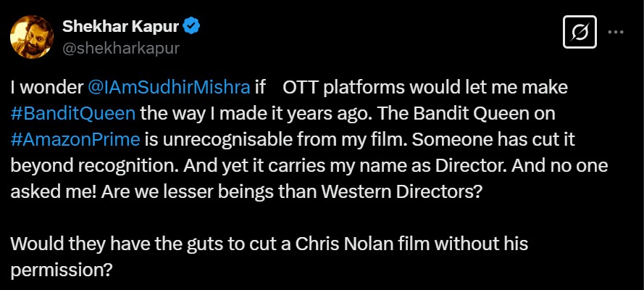
Task: Open the three-dot More options menu
Action: point(615,33)
